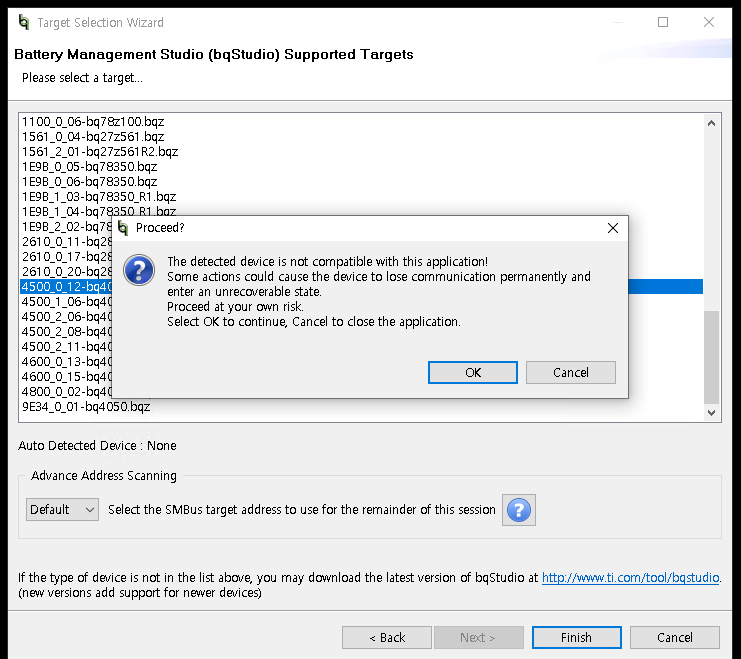
Task: Maximize the Target Selection Wizard window
Action: (x=663, y=22)
